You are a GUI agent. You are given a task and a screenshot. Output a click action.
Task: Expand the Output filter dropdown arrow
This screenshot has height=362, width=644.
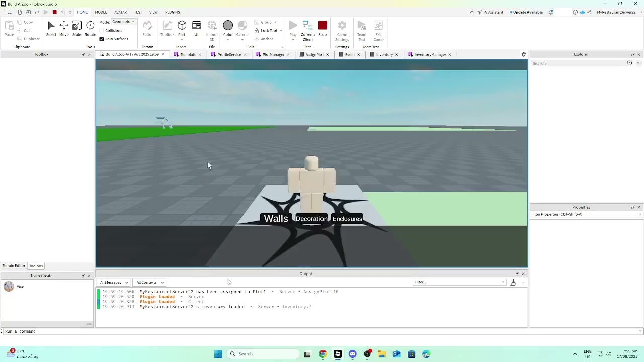[x=503, y=282]
